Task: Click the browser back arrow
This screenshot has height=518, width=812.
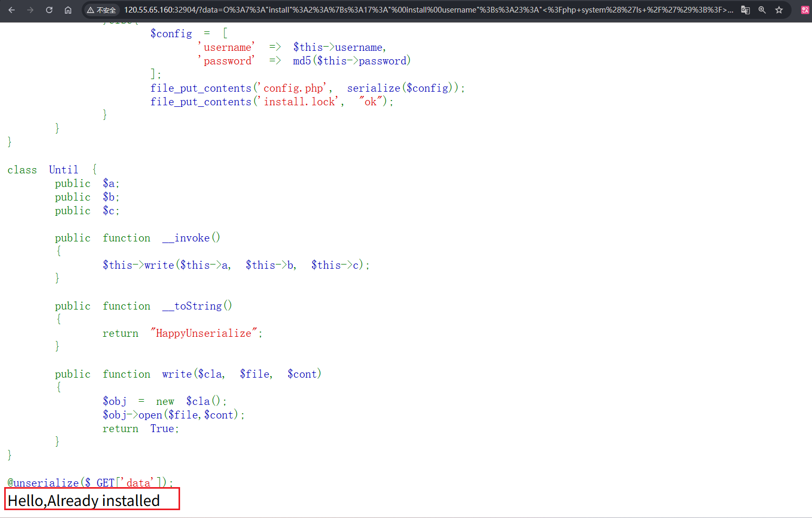Action: (x=12, y=10)
